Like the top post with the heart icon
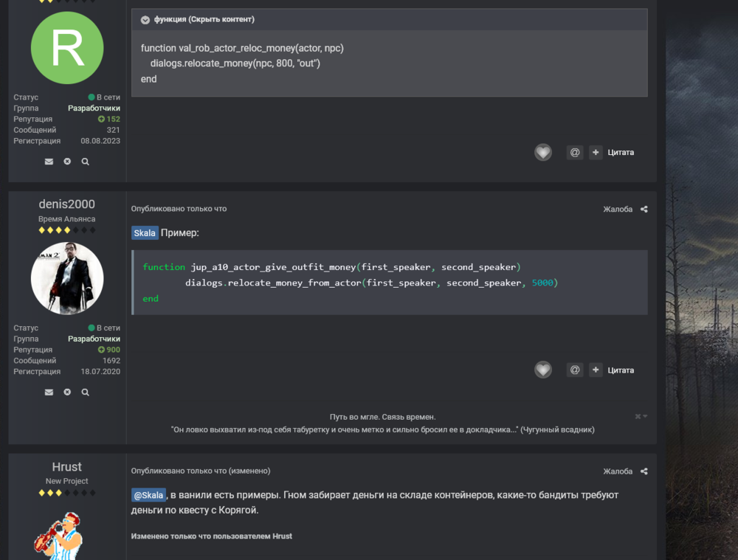The width and height of the screenshot is (738, 560). [x=543, y=153]
